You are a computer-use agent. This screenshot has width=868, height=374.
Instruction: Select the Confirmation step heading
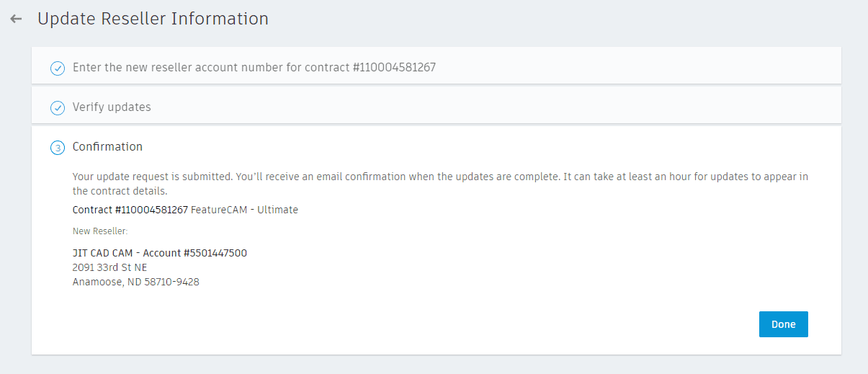[107, 147]
